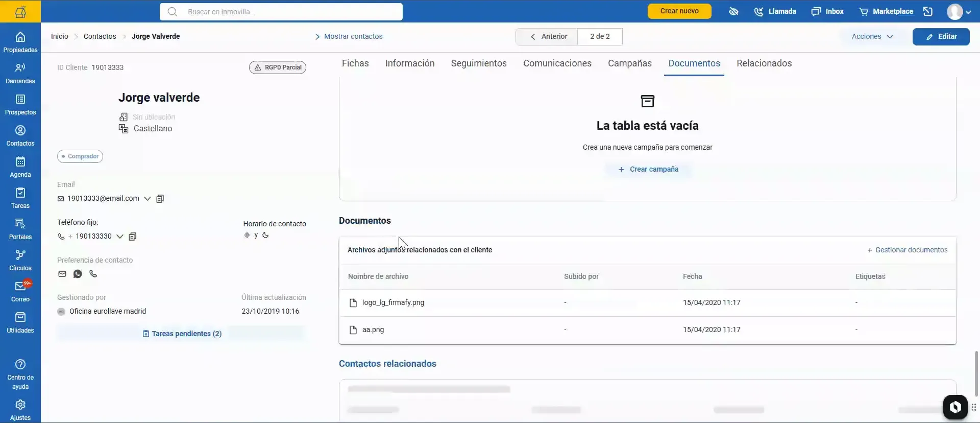
Task: Click Contactos breadcrumb
Action: (x=100, y=36)
